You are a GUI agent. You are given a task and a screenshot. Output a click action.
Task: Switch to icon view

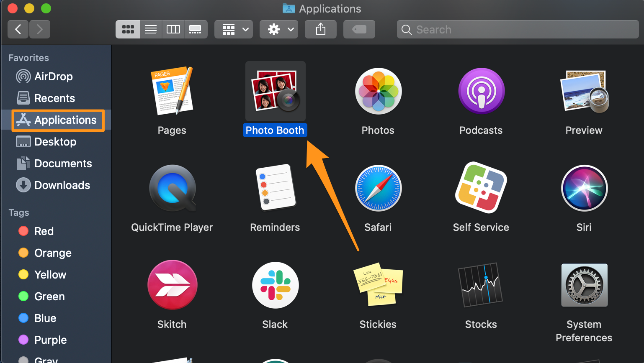(128, 29)
